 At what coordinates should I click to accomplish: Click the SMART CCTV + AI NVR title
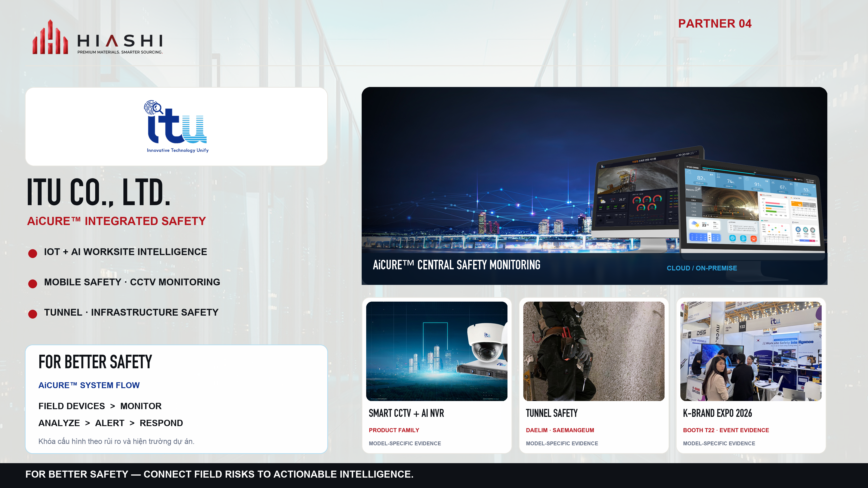coord(406,413)
